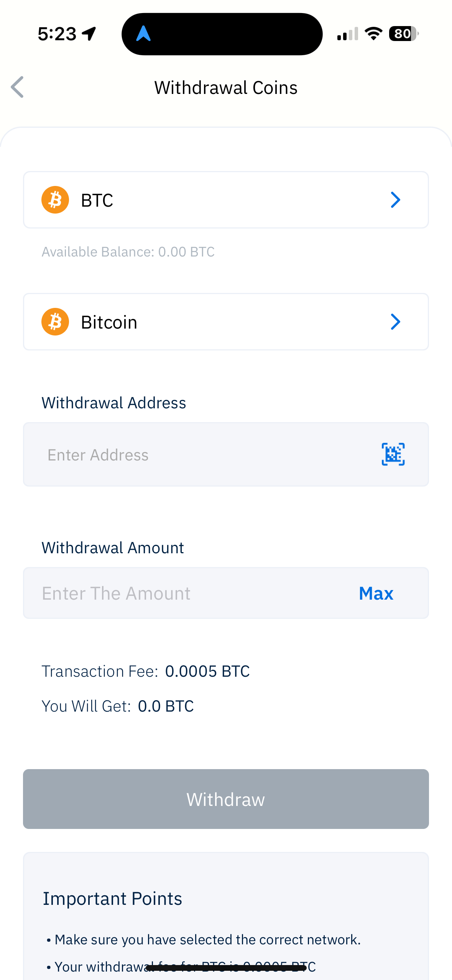Scan a QR code for the address
This screenshot has height=980, width=452.
pos(393,454)
